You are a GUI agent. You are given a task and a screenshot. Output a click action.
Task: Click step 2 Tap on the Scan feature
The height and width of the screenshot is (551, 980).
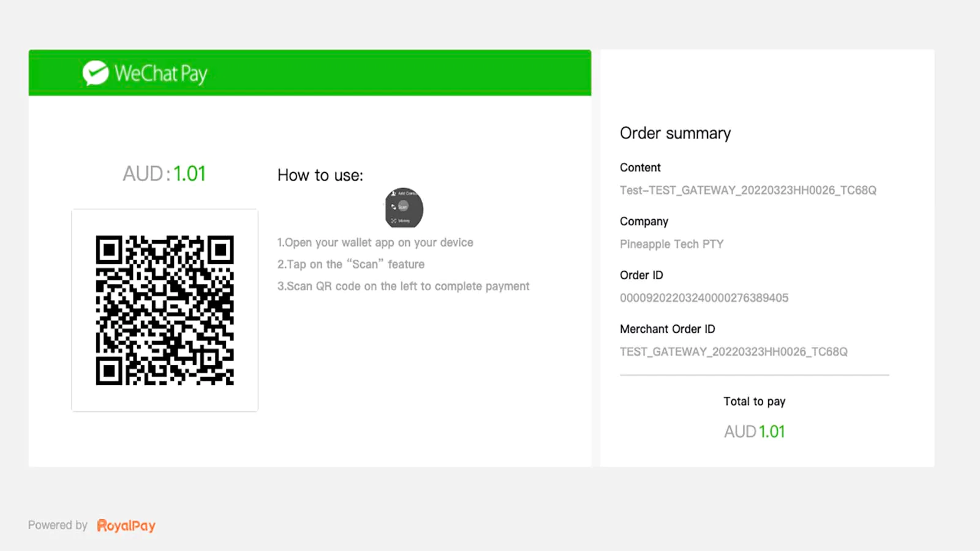point(351,264)
